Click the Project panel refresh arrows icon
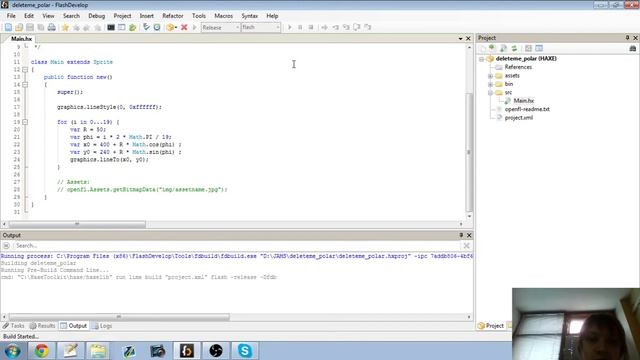Viewport: 640px width, 360px height. (514, 48)
